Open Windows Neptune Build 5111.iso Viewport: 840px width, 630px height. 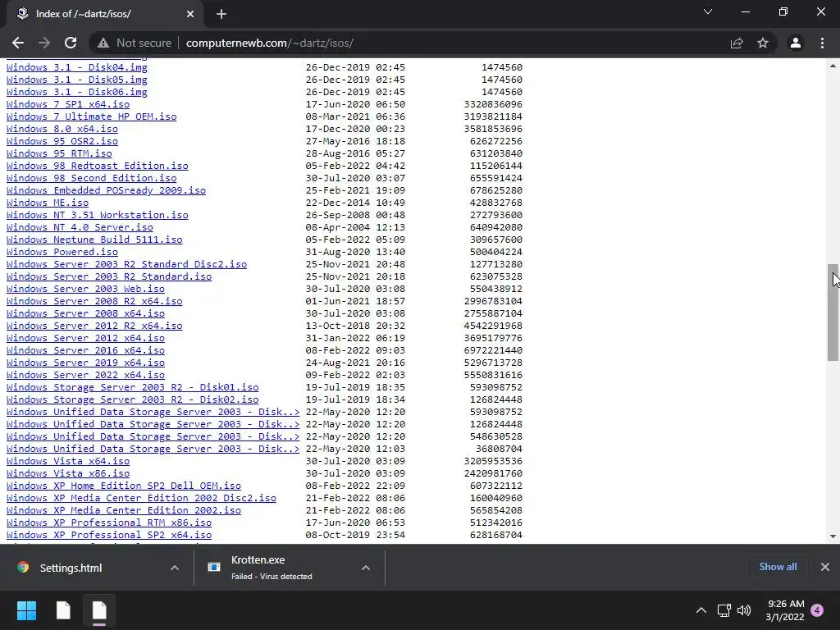coord(94,240)
